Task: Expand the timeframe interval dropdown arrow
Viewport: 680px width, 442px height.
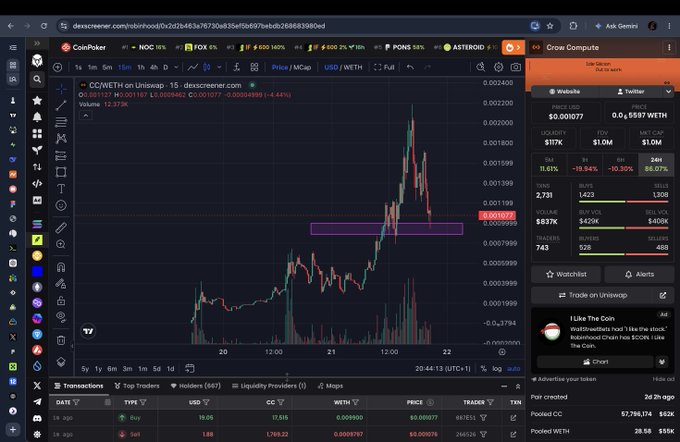Action: point(176,67)
